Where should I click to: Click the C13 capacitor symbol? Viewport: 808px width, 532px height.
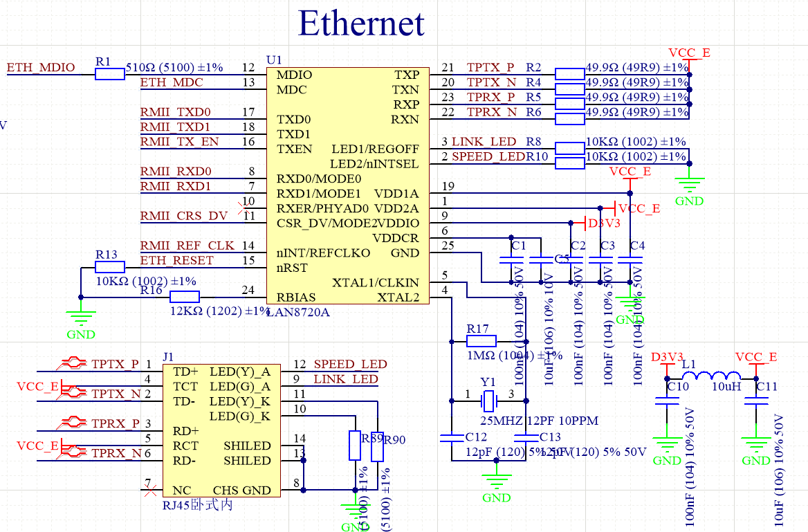[x=526, y=438]
